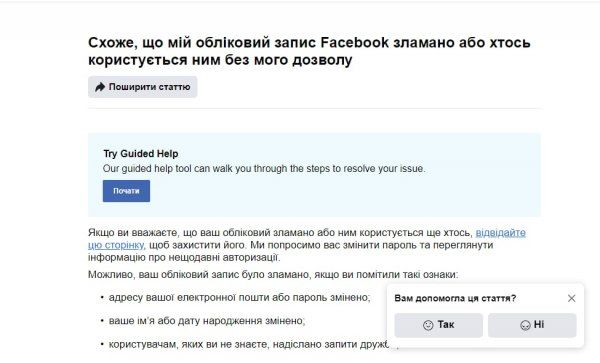
Task: Click the paragraph starting with 'Можливо, ваш обліковий'
Action: [273, 274]
